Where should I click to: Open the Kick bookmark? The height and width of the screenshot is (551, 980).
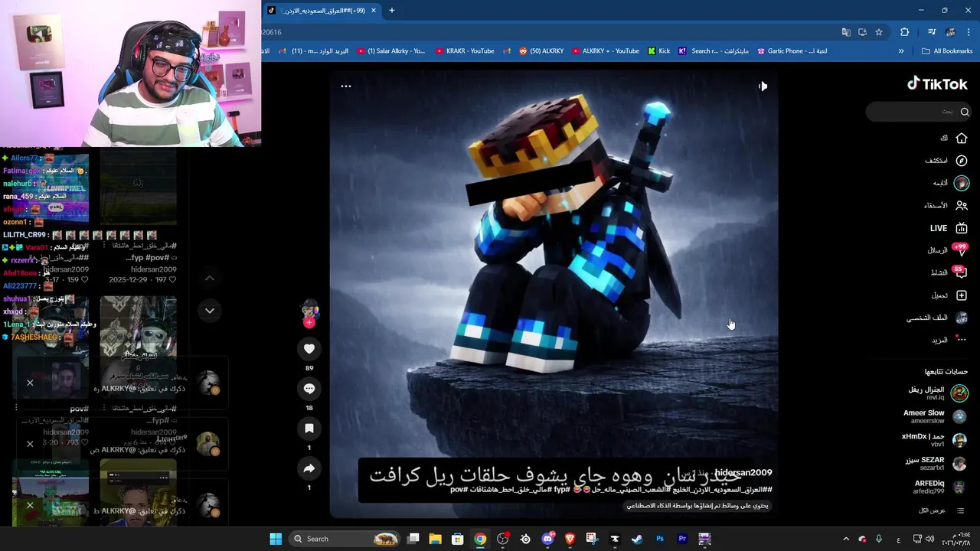point(658,51)
